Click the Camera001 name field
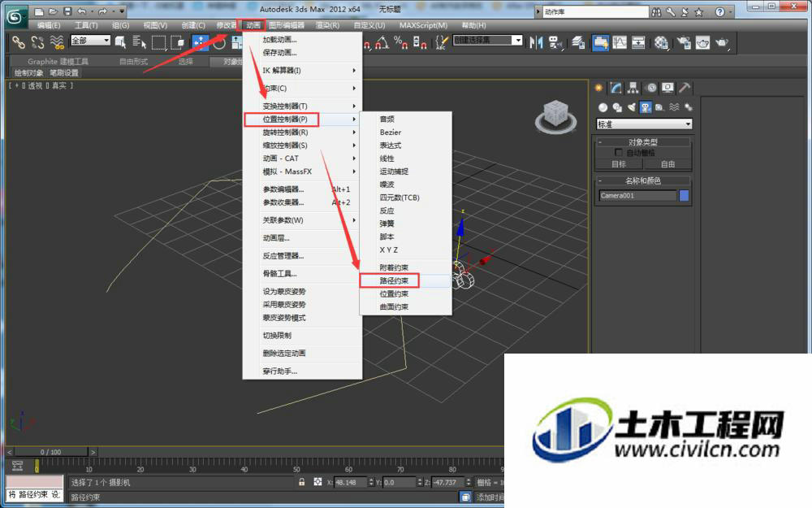The width and height of the screenshot is (812, 508). click(x=637, y=195)
